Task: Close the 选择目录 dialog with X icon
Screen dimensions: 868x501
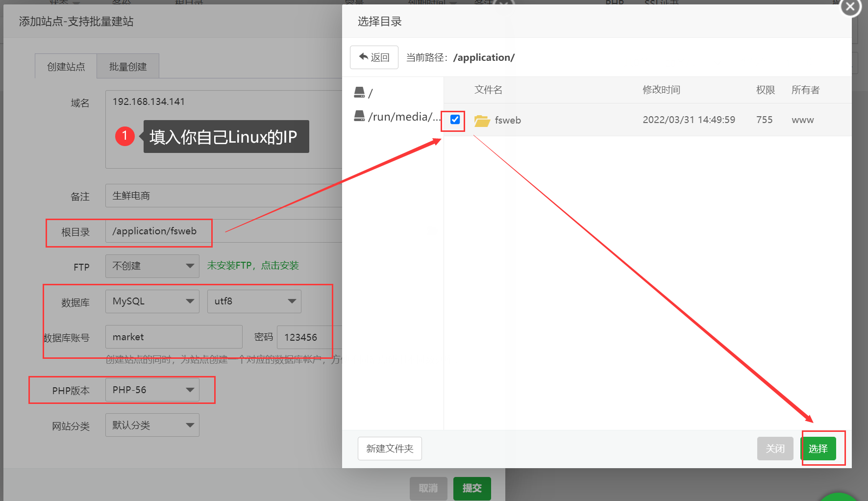Action: coord(850,7)
